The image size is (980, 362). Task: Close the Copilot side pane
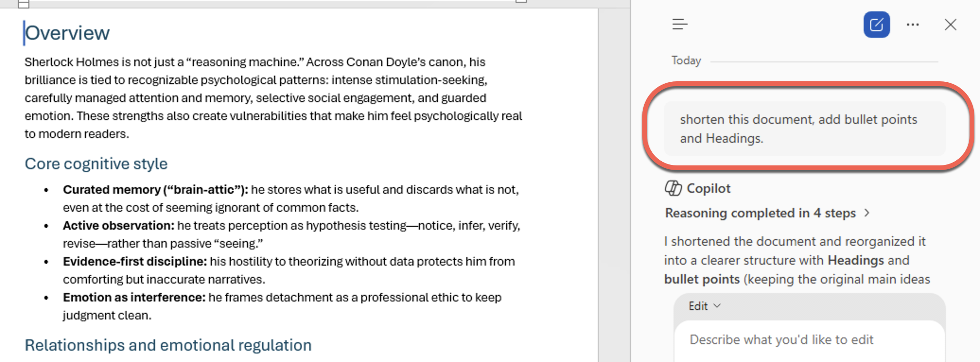pyautogui.click(x=950, y=25)
